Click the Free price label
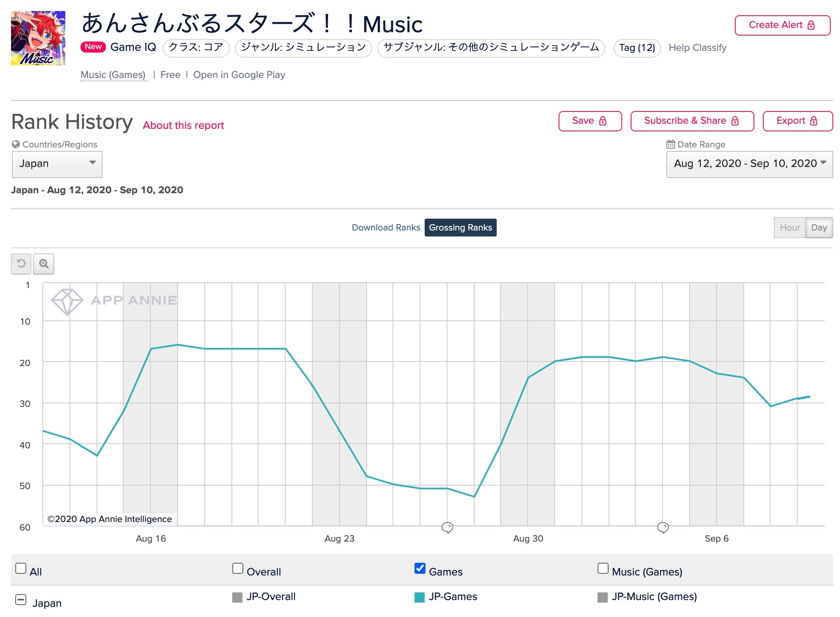Screen dimensions: 840x617 pyautogui.click(x=170, y=75)
